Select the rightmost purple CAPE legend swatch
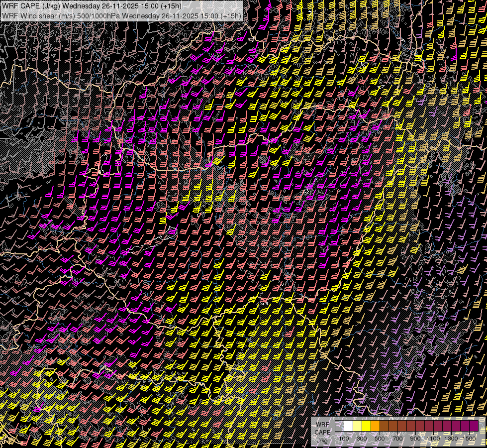 pyautogui.click(x=474, y=426)
